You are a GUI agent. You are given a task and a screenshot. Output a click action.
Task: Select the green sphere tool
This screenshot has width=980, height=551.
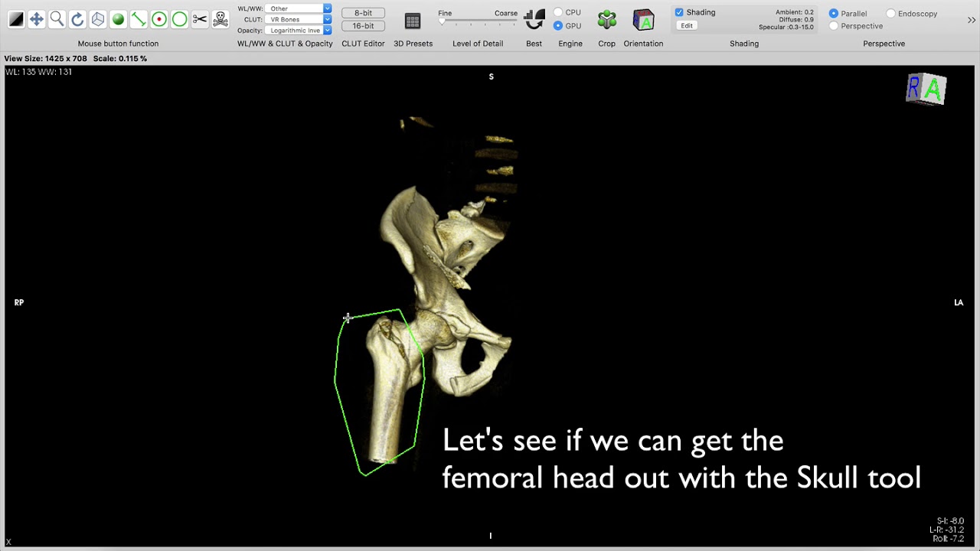click(118, 19)
